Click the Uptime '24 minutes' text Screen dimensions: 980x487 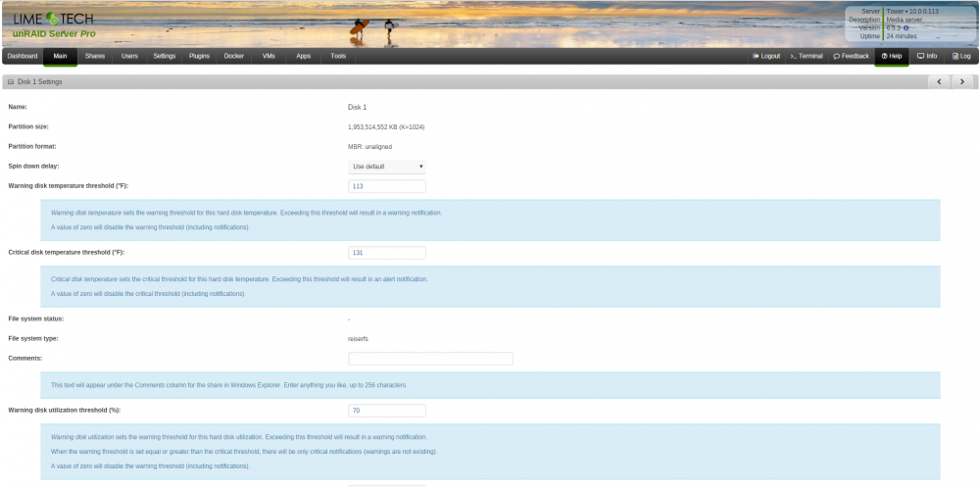(x=902, y=36)
